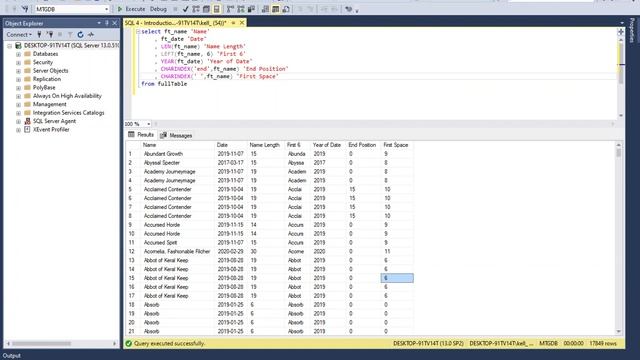Select the Results to Text icon
Viewport: 640px width, 360px height.
point(265,9)
